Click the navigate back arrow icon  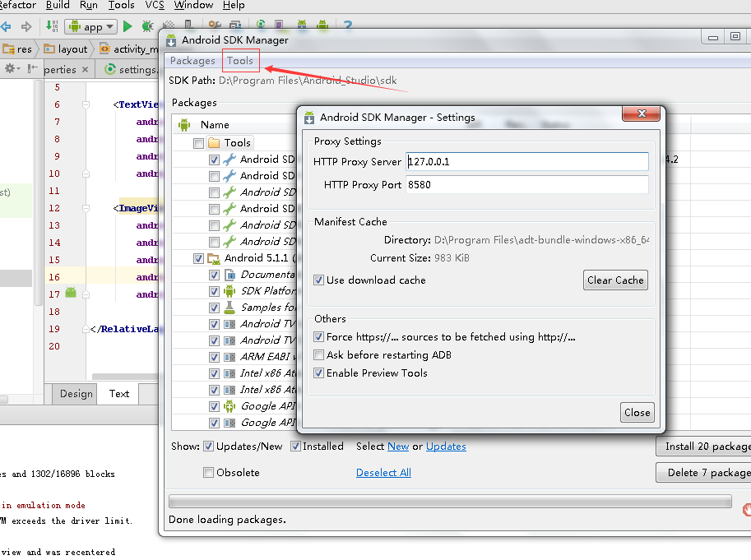click(7, 26)
